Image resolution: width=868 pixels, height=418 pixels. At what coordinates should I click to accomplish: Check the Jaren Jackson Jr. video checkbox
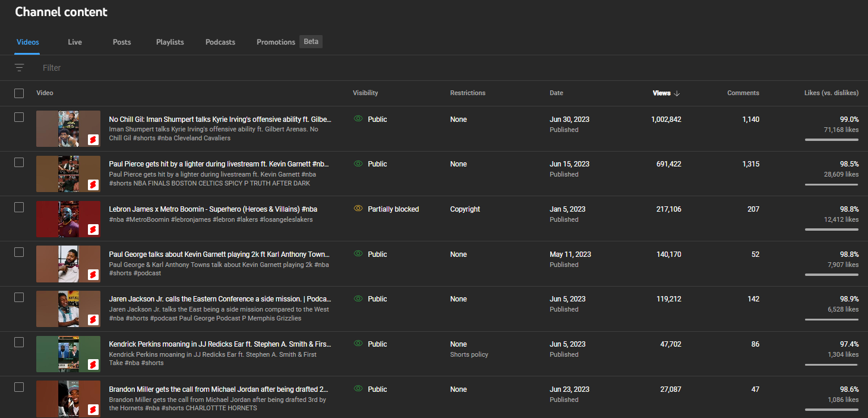(x=19, y=297)
